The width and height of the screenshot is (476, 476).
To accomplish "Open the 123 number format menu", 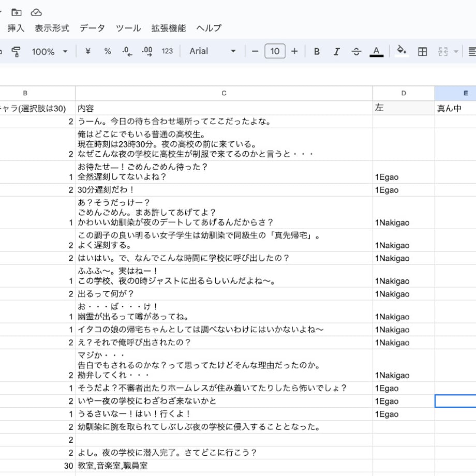I will (167, 51).
